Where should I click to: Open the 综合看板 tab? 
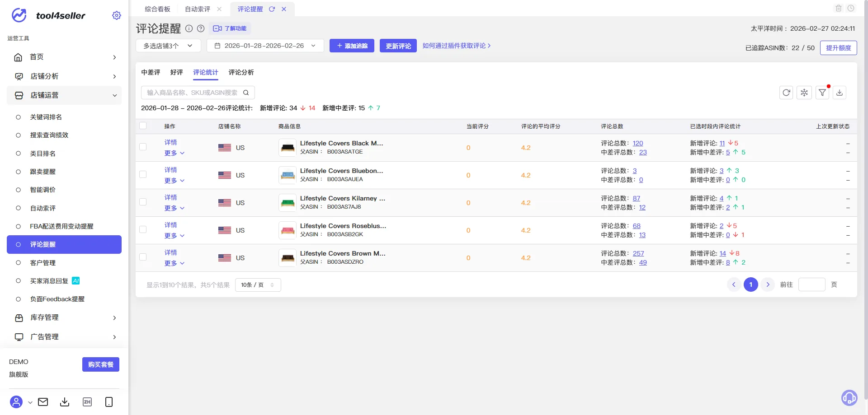tap(158, 9)
